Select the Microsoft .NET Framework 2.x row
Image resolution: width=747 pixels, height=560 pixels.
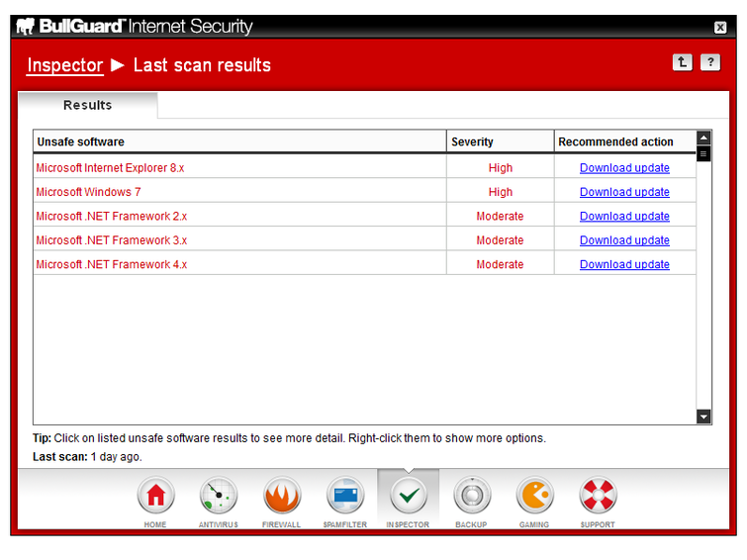[112, 216]
